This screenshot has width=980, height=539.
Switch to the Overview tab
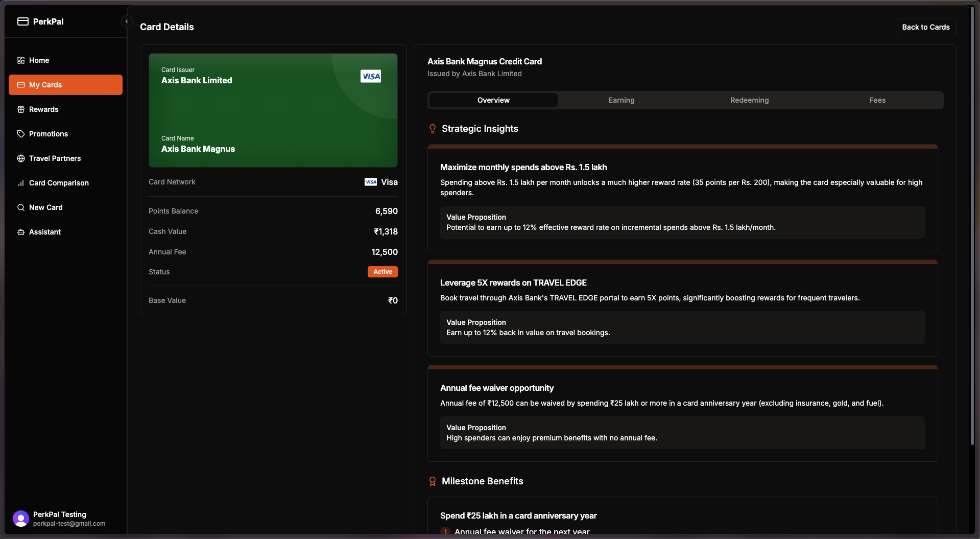coord(493,100)
